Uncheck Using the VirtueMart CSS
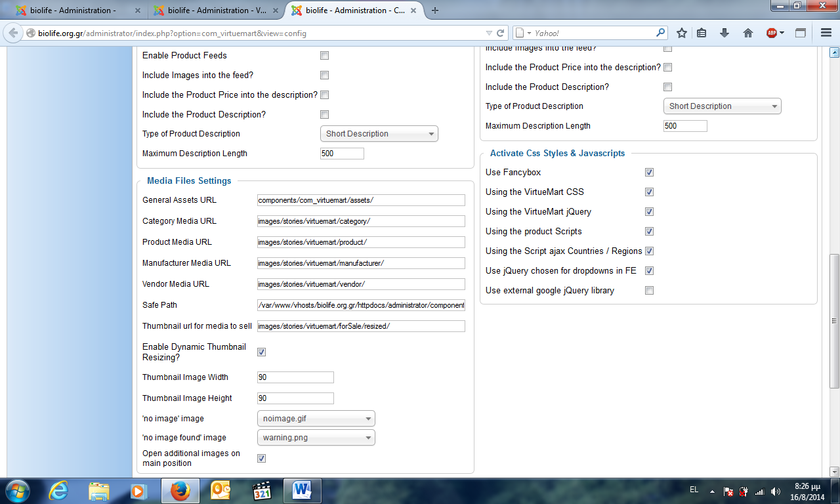The height and width of the screenshot is (504, 840). tap(649, 192)
